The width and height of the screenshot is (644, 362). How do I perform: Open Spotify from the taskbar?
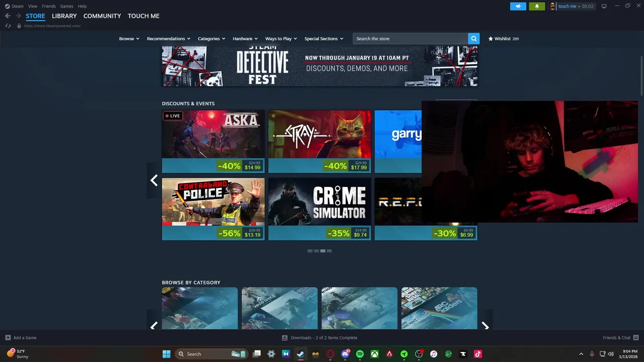point(360,354)
